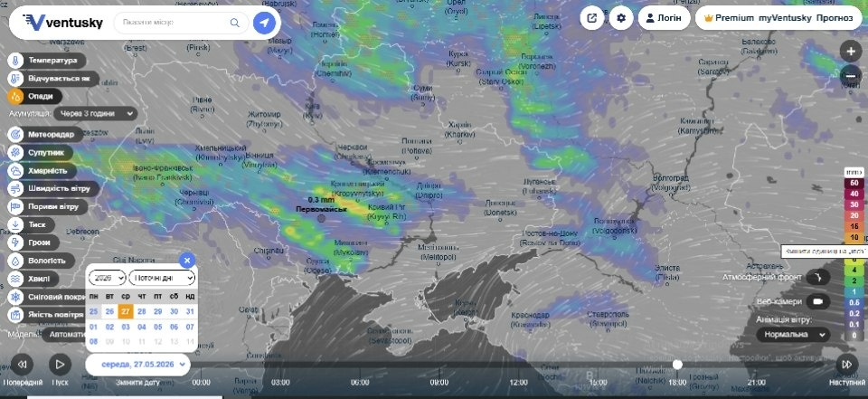The height and width of the screenshot is (399, 868).
Task: Click the 20 mm legend color
Action: coord(854,215)
